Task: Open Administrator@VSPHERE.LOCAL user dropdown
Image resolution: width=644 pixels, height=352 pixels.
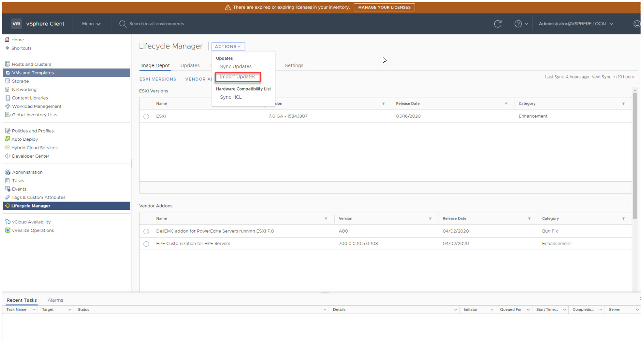Action: (576, 24)
